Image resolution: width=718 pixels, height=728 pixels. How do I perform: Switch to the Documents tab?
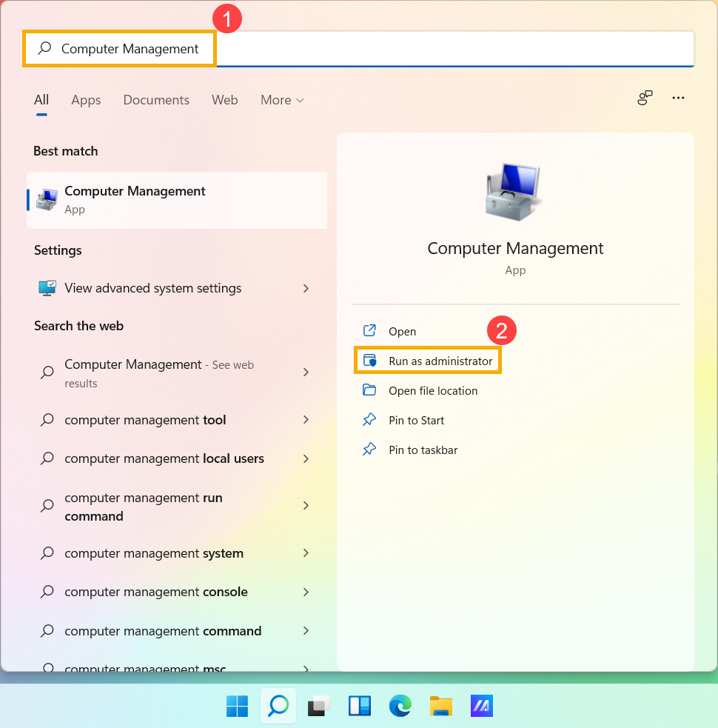click(x=156, y=100)
